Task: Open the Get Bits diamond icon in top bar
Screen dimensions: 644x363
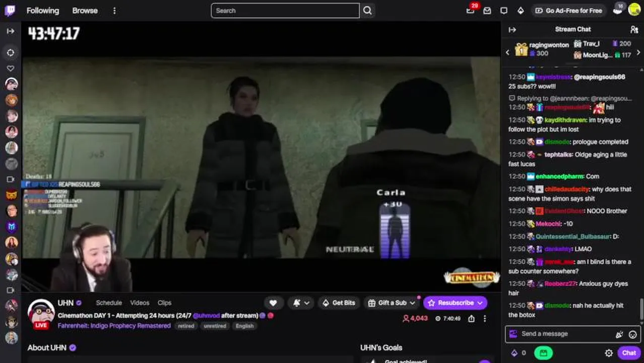Action: click(x=521, y=11)
